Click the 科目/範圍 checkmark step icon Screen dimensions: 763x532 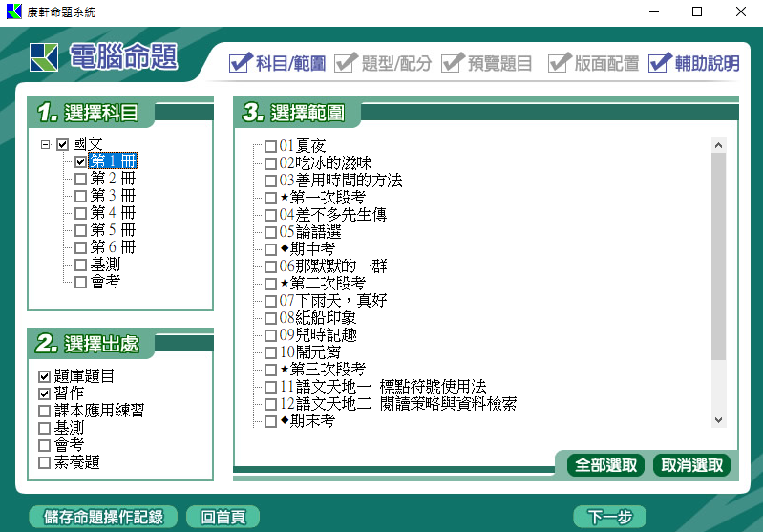[241, 63]
